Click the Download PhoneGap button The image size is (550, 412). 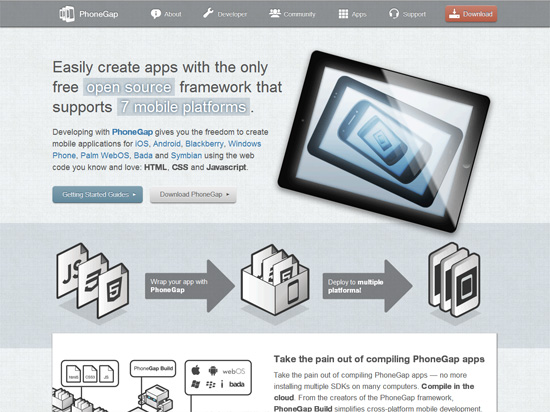(193, 195)
